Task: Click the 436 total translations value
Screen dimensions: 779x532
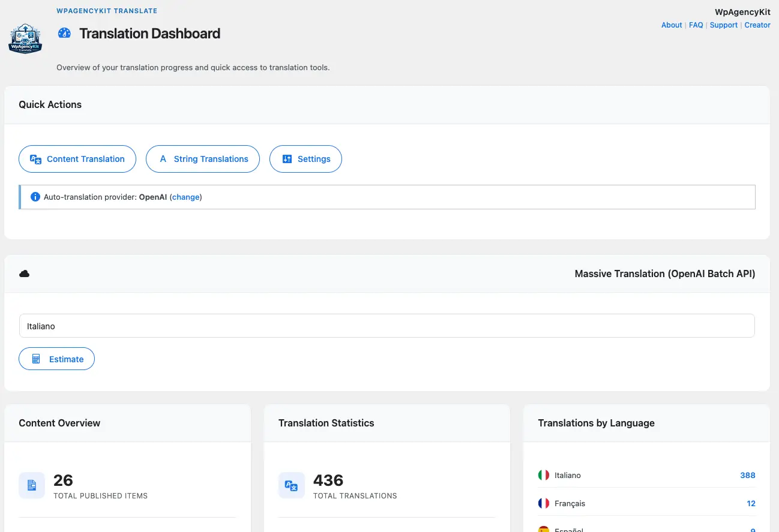Action: (x=328, y=480)
